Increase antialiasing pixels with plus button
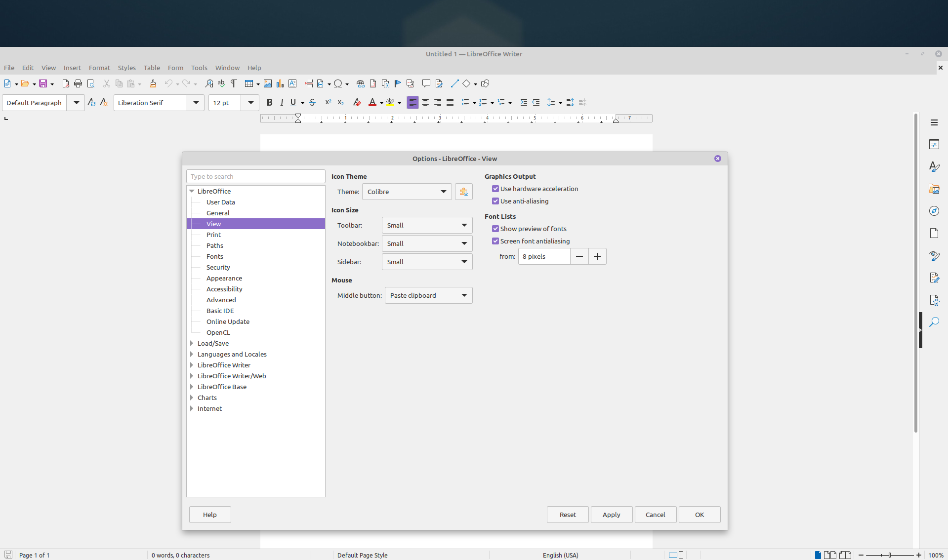Image resolution: width=948 pixels, height=560 pixels. click(x=597, y=256)
